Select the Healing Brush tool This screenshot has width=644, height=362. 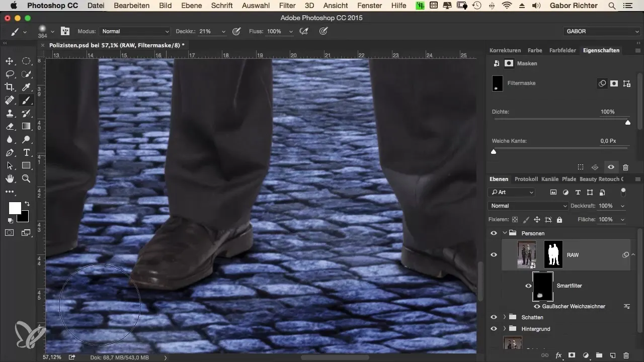(9, 100)
